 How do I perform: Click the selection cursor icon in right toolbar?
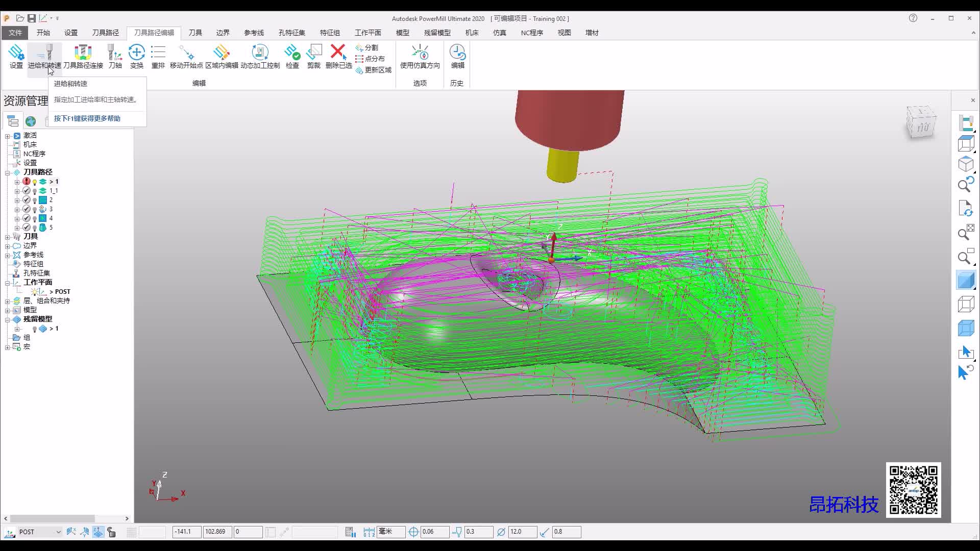[x=966, y=352]
